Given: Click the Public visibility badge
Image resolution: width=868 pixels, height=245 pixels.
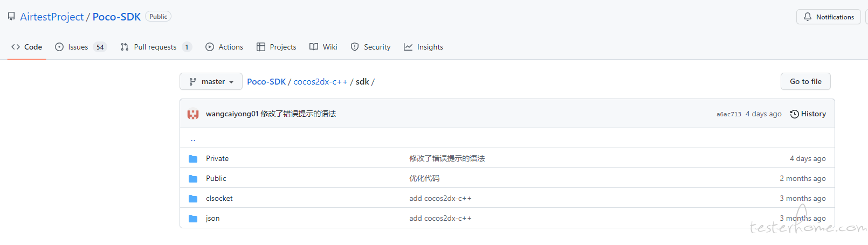Looking at the screenshot, I should [158, 17].
